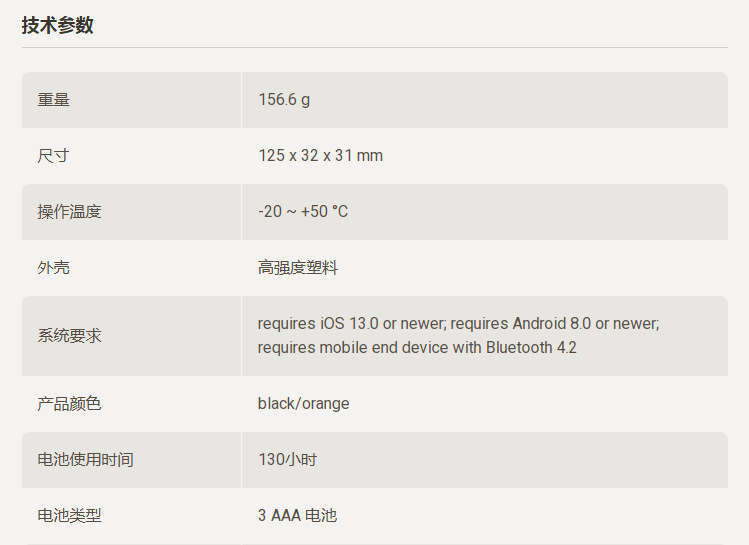Viewport: 749px width, 545px height.
Task: Click the black/orange color value
Action: 304,404
